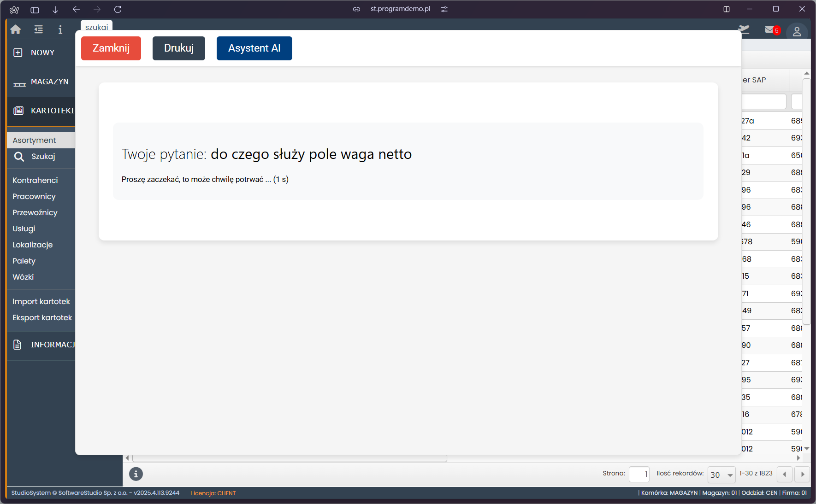
Task: Click the round info icon below the table
Action: tap(136, 474)
